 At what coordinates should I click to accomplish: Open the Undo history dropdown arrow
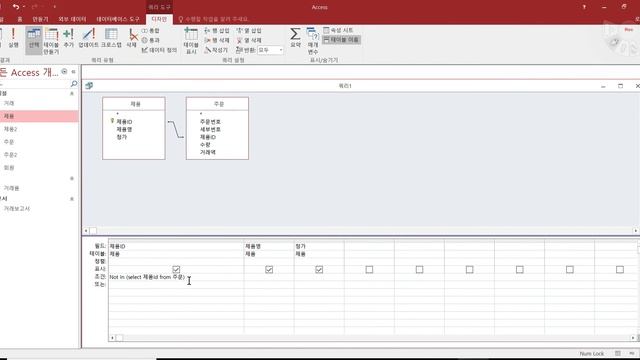[24, 7]
